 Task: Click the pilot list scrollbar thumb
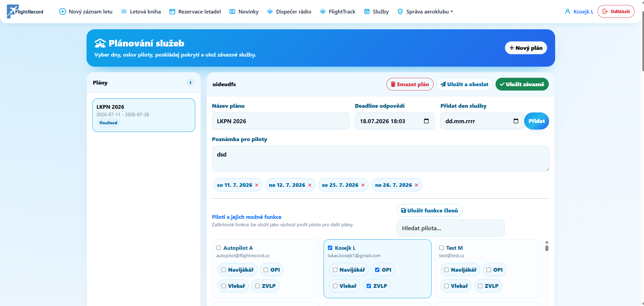[x=547, y=248]
